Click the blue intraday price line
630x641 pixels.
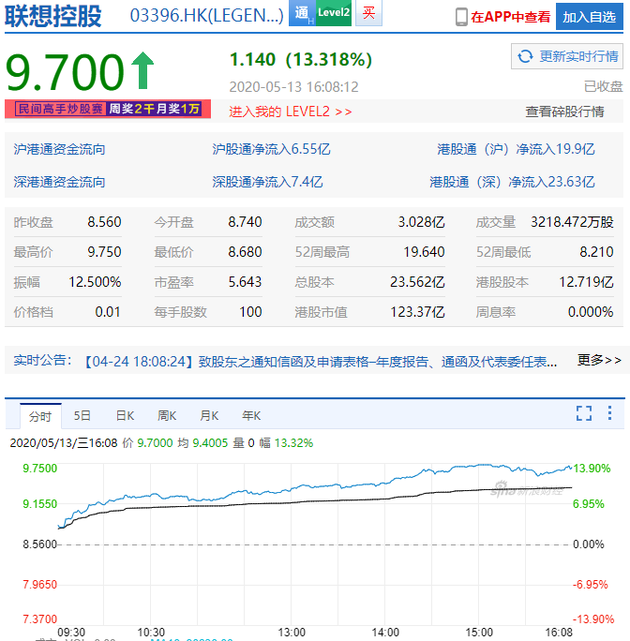click(315, 486)
